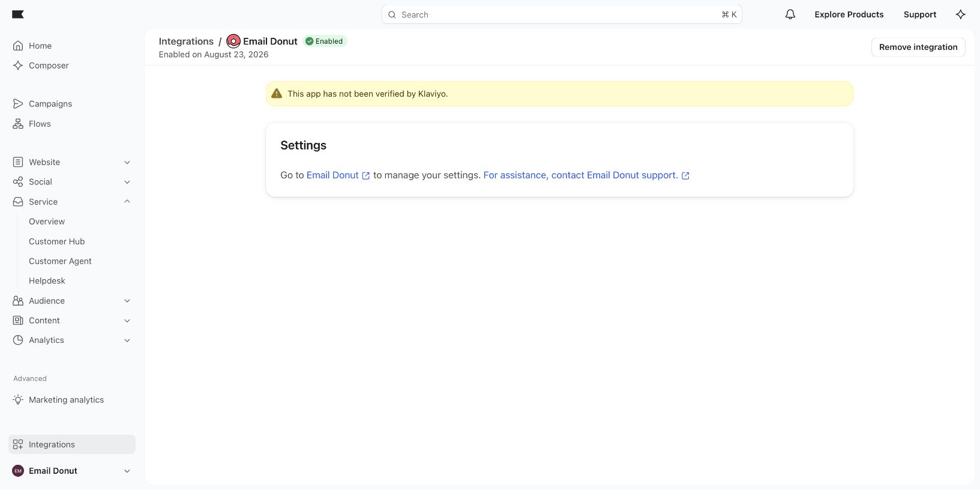This screenshot has width=980, height=490.
Task: Open Marketing analytics in sidebar
Action: (x=72, y=400)
